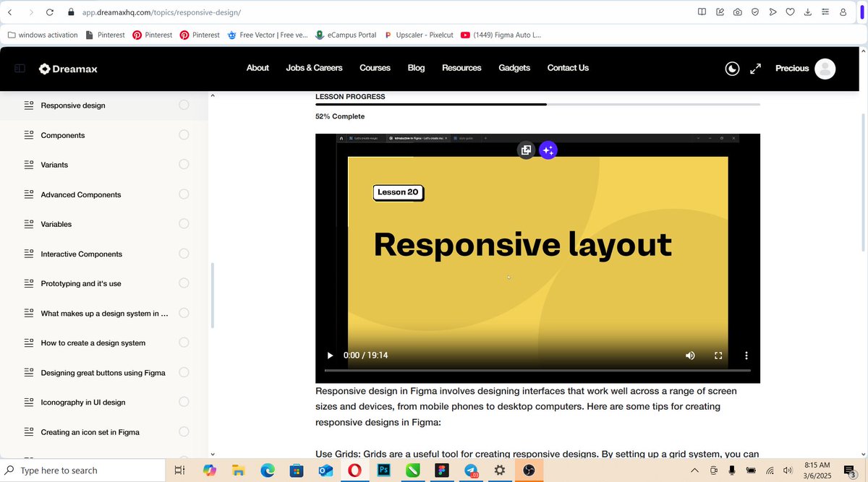868x482 pixels.
Task: Open the windows activation bookmark folder
Action: click(x=42, y=35)
